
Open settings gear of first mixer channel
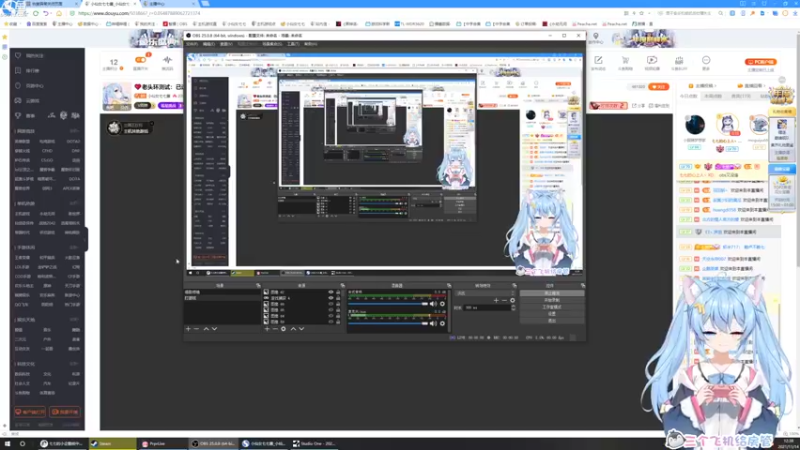[x=442, y=304]
